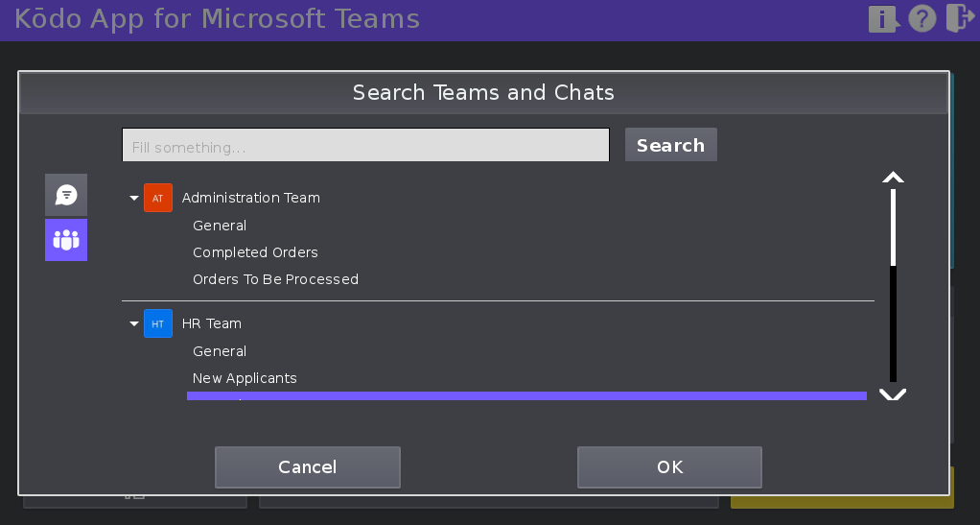Click the white scrollbar thumb
This screenshot has height=525, width=980.
(893, 227)
